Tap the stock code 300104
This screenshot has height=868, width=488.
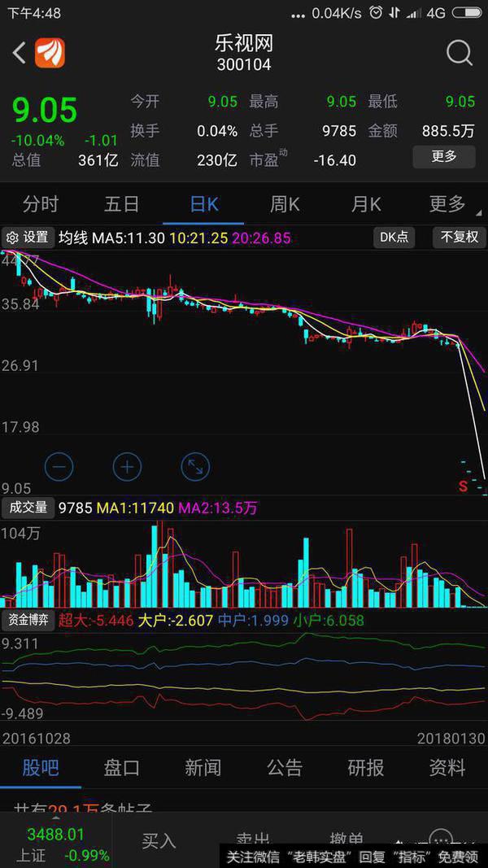tap(244, 65)
